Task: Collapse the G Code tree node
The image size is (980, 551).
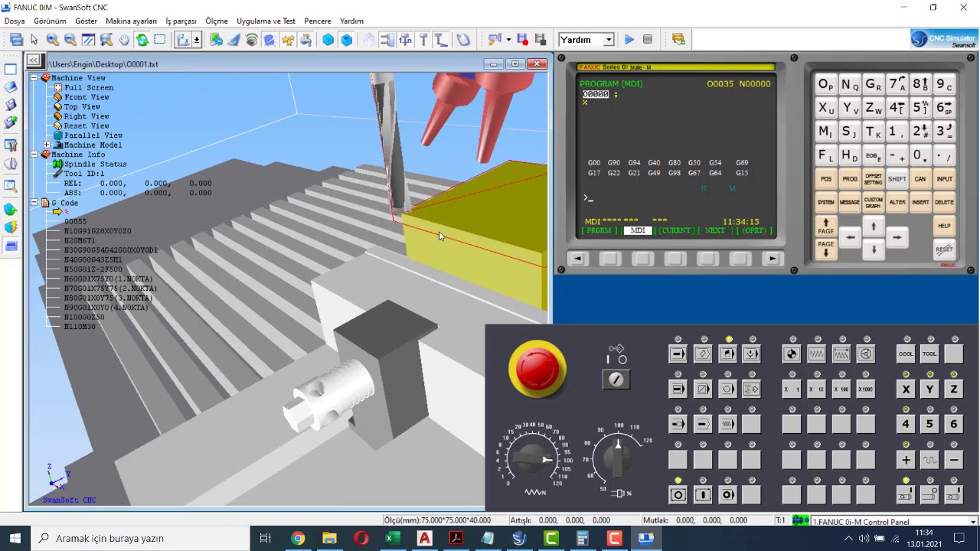Action: [x=34, y=203]
